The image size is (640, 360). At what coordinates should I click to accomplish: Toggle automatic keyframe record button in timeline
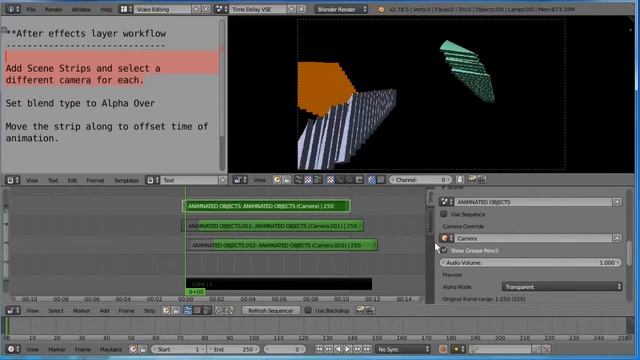pos(442,349)
